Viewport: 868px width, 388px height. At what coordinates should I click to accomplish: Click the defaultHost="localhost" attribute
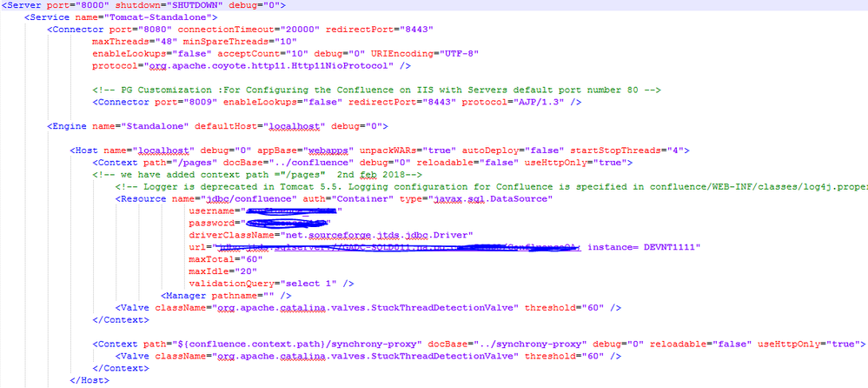pyautogui.click(x=260, y=126)
